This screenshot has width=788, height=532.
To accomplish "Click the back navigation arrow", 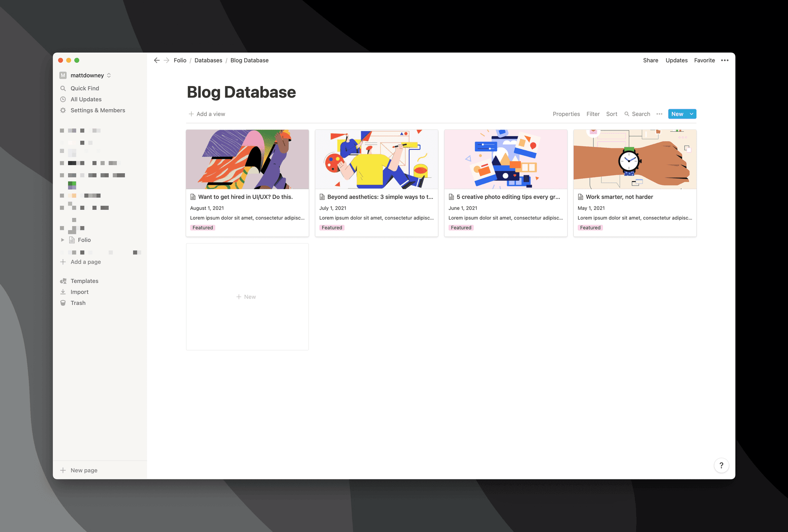I will click(x=156, y=60).
